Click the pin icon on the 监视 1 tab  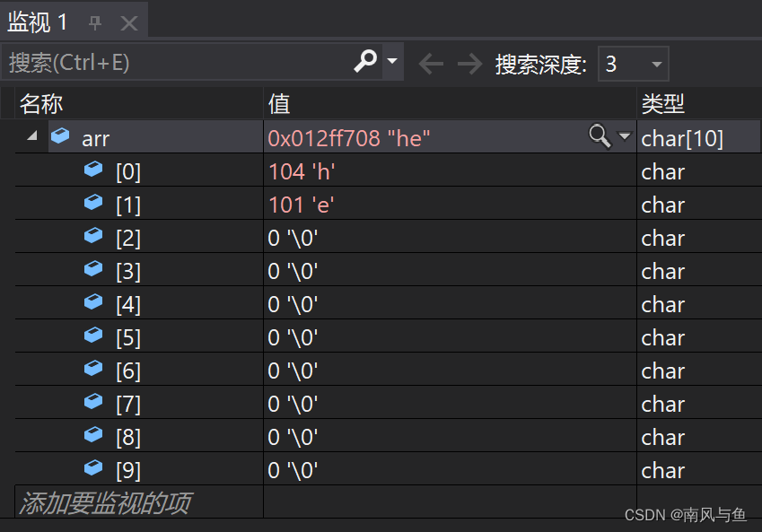click(95, 22)
